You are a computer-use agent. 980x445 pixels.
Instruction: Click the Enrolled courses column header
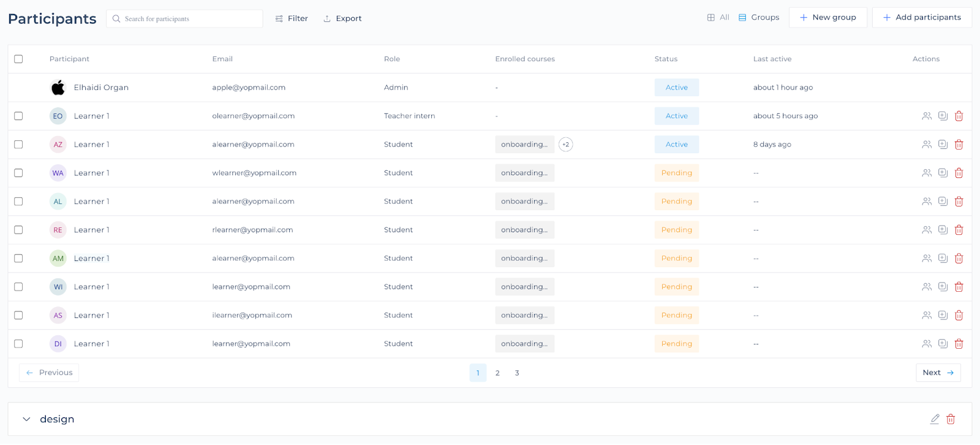(x=525, y=59)
